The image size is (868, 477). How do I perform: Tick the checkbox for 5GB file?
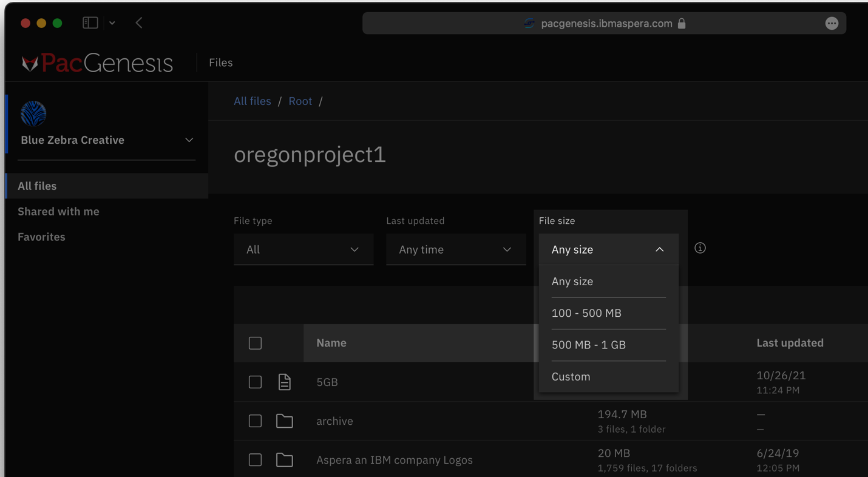point(255,382)
